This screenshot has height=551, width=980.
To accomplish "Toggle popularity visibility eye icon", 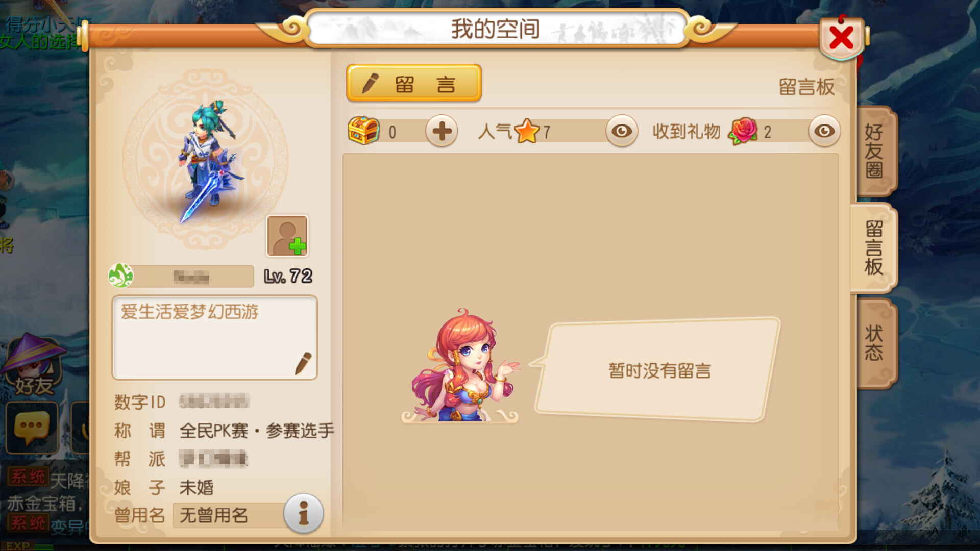I will (621, 131).
